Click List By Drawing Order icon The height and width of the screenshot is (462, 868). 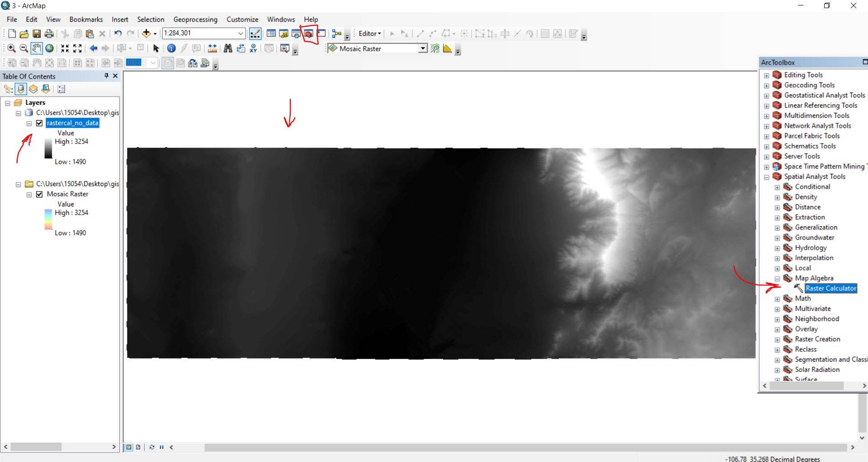click(x=8, y=89)
